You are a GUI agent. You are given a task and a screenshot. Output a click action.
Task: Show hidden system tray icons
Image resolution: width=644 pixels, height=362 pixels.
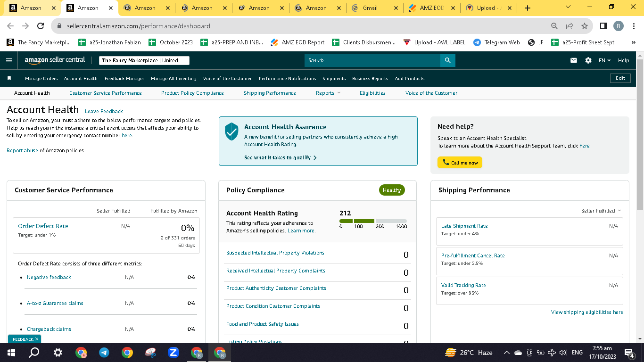click(x=507, y=353)
